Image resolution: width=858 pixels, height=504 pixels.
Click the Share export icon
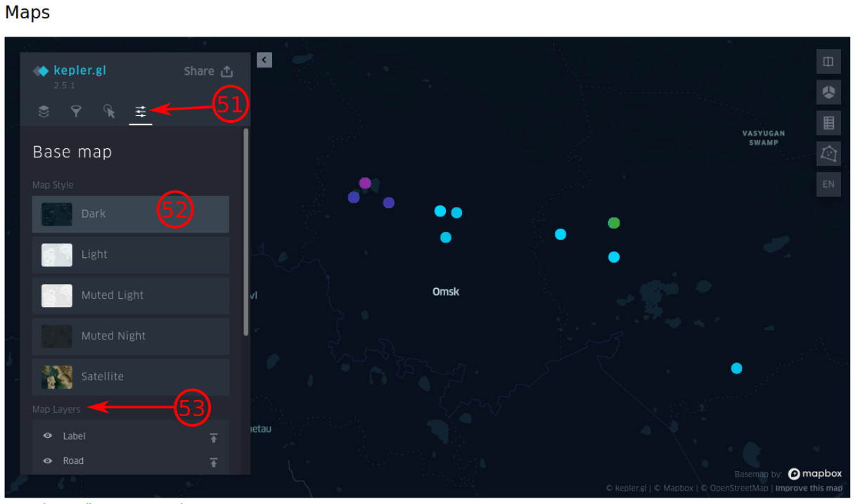click(x=226, y=71)
